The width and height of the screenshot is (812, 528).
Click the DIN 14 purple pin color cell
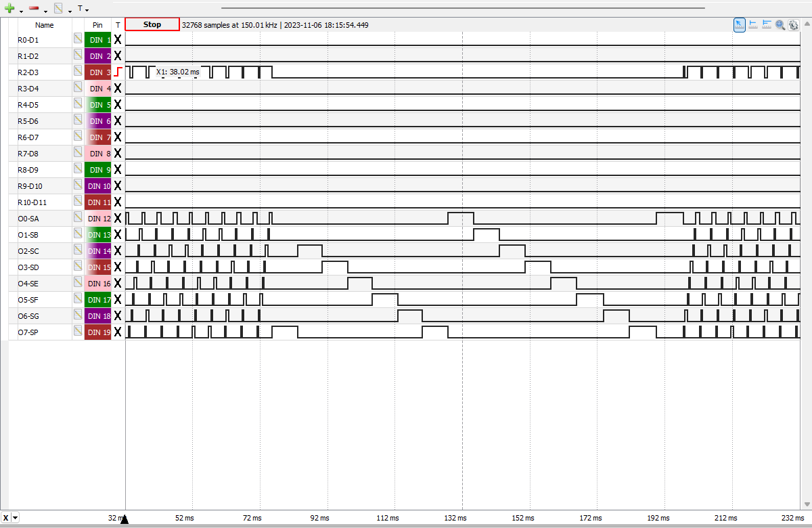click(97, 251)
